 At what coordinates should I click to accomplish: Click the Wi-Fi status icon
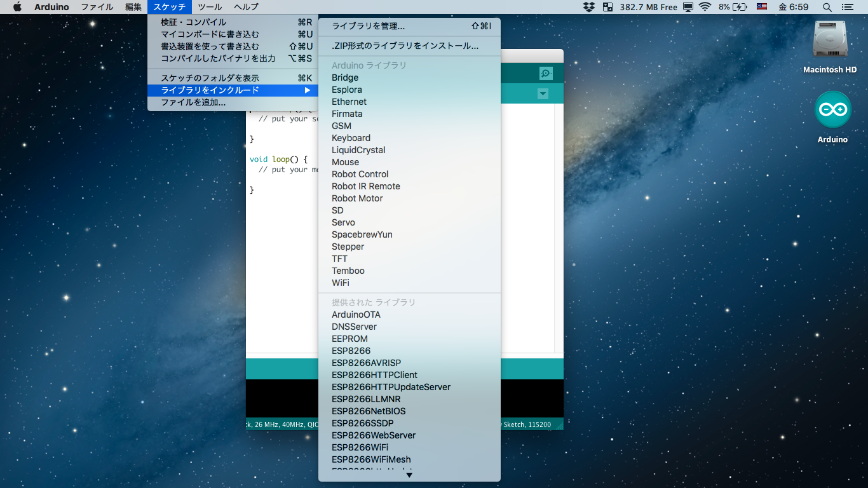click(705, 7)
